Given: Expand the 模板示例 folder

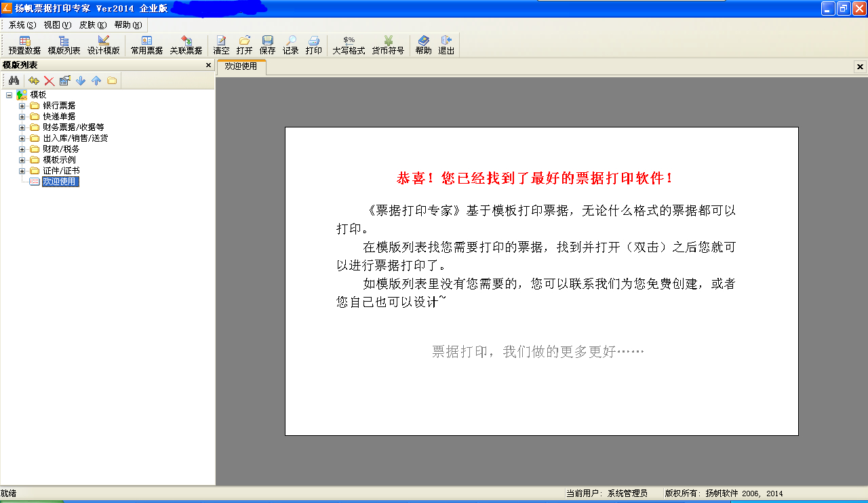Looking at the screenshot, I should pyautogui.click(x=22, y=160).
